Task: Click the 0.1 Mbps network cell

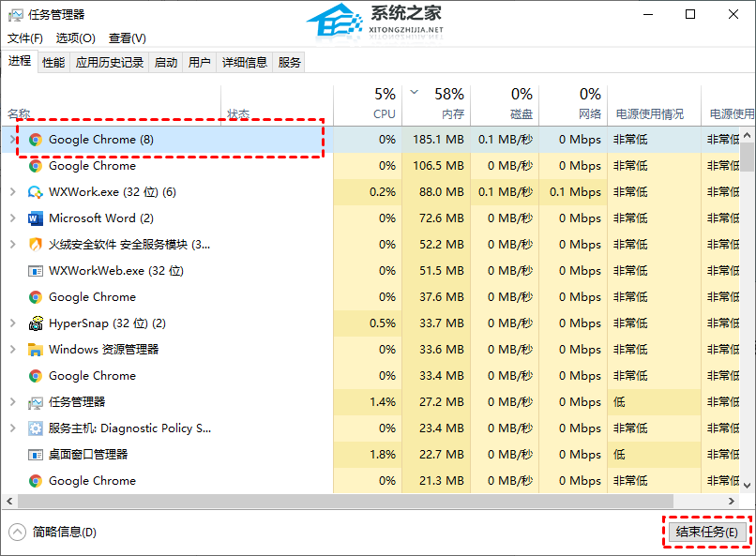Action: (x=573, y=192)
